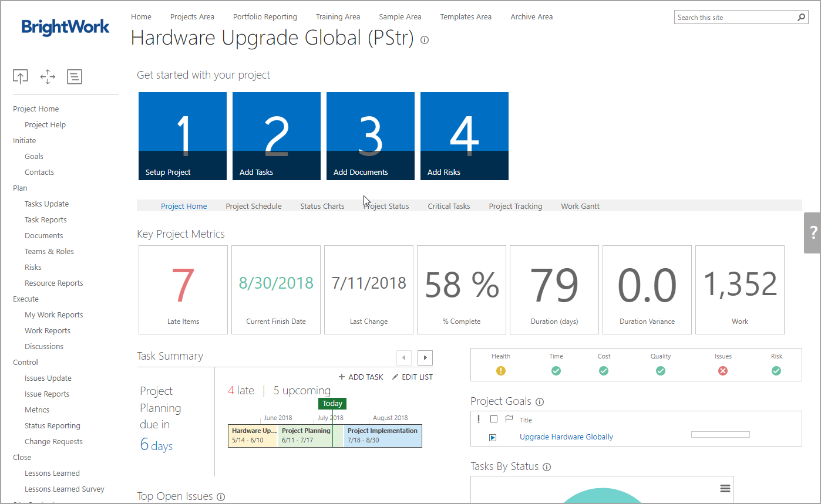Click the Hardware Up... timeline bar
The width and height of the screenshot is (821, 504).
tap(253, 436)
